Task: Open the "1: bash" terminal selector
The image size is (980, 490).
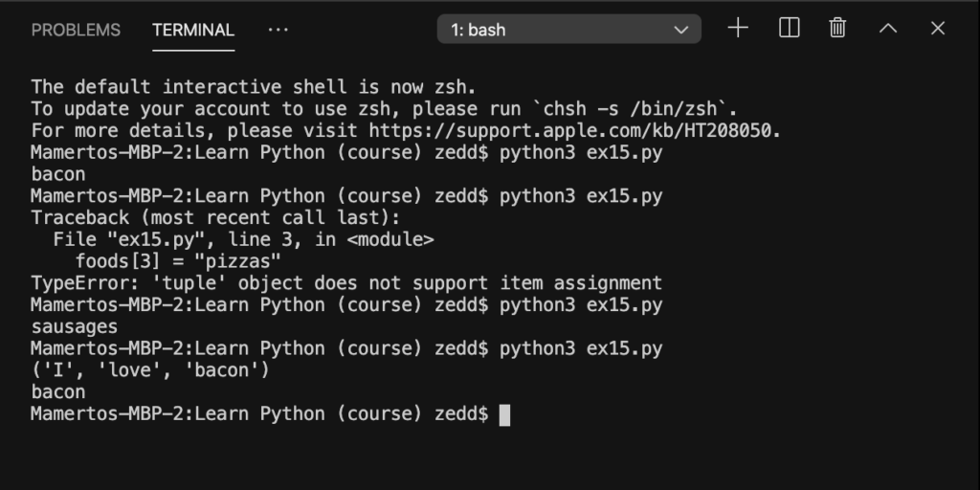Action: pos(568,30)
